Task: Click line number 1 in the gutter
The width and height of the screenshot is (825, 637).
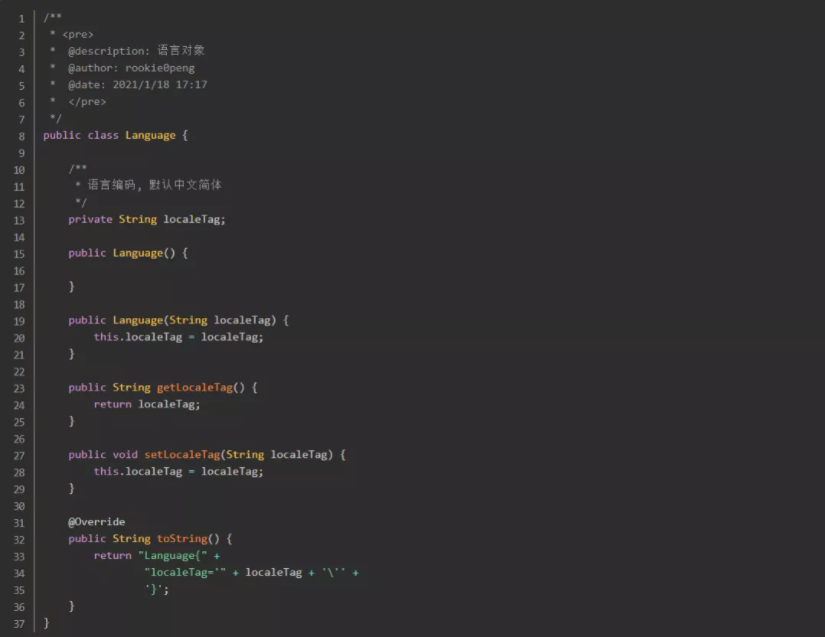Action: [22, 19]
